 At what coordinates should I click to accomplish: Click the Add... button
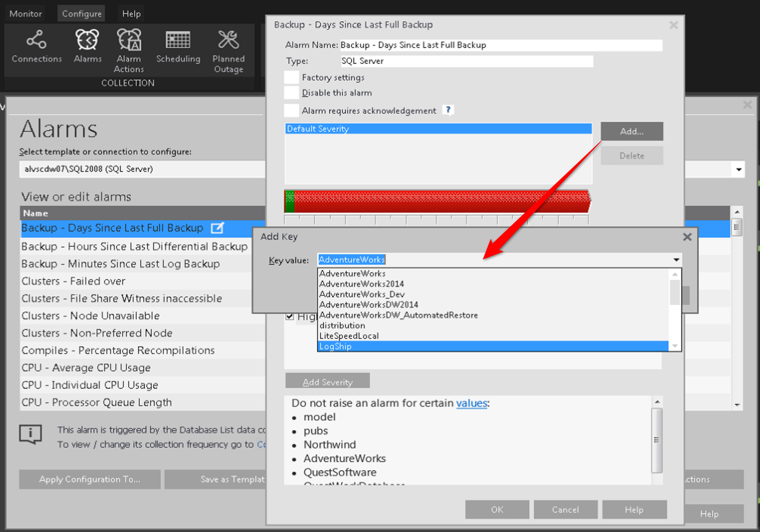coord(632,131)
